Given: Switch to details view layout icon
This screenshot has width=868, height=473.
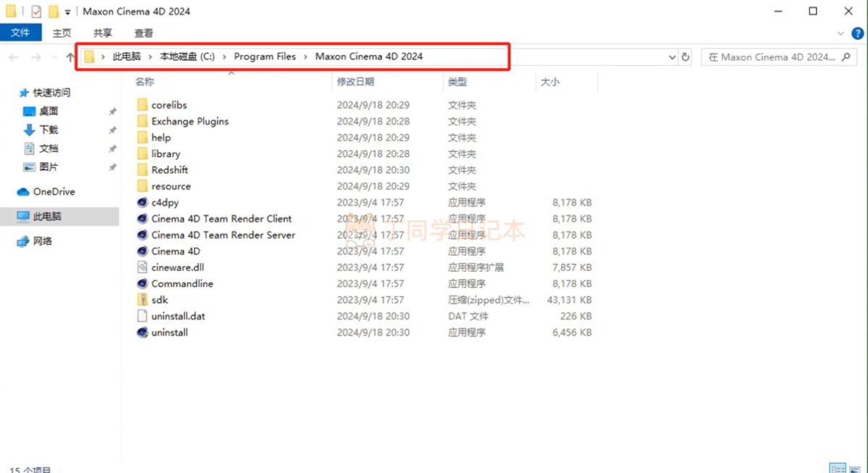Looking at the screenshot, I should click(838, 468).
